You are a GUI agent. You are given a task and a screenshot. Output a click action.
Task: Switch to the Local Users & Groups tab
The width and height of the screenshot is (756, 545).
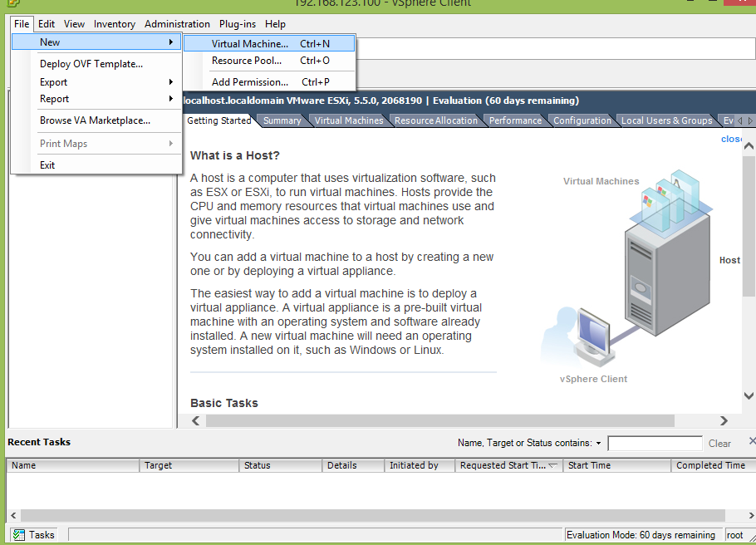[666, 120]
